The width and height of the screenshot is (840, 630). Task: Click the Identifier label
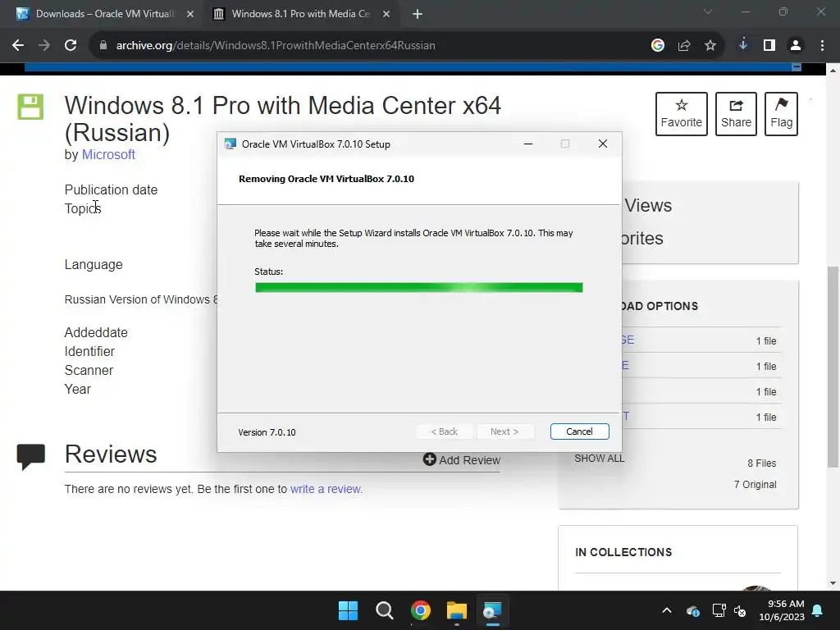[x=89, y=351]
